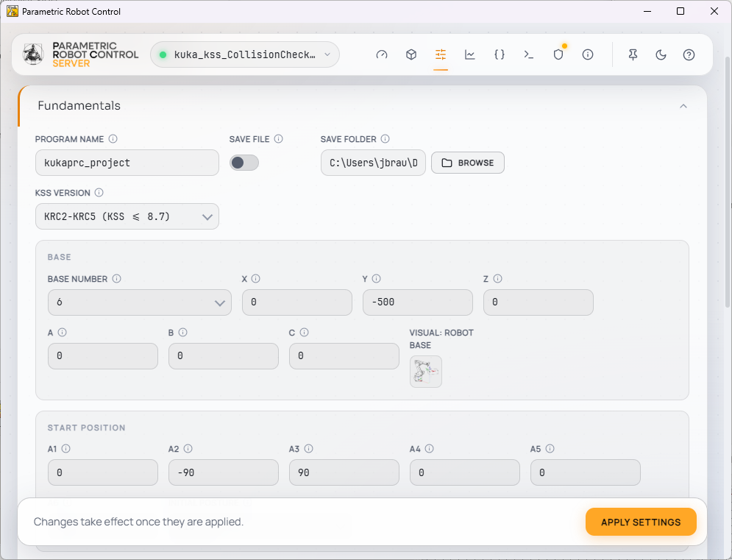Open the shield safety icon
Viewport: 732px width, 560px height.
click(x=558, y=54)
